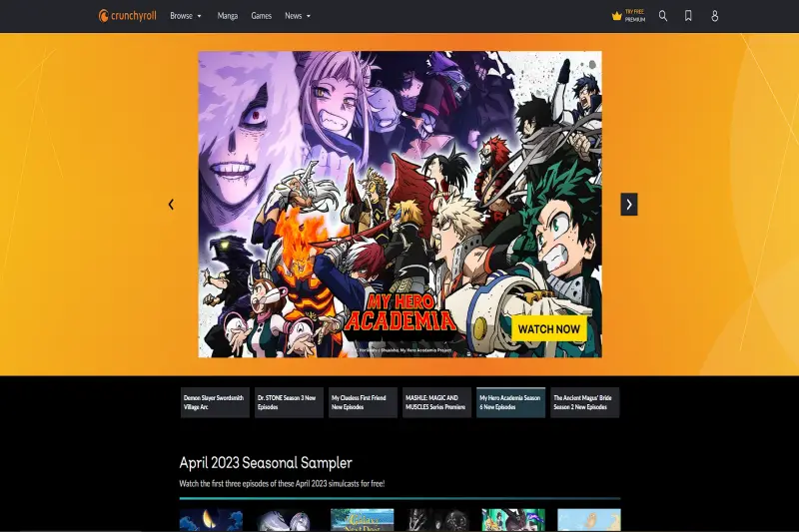Expand the News dropdown menu
This screenshot has height=532, width=799.
click(x=298, y=16)
